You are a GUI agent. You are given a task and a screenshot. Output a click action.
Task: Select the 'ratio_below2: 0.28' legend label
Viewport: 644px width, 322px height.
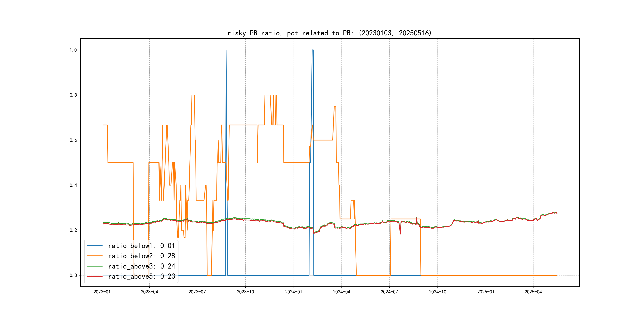pos(141,256)
